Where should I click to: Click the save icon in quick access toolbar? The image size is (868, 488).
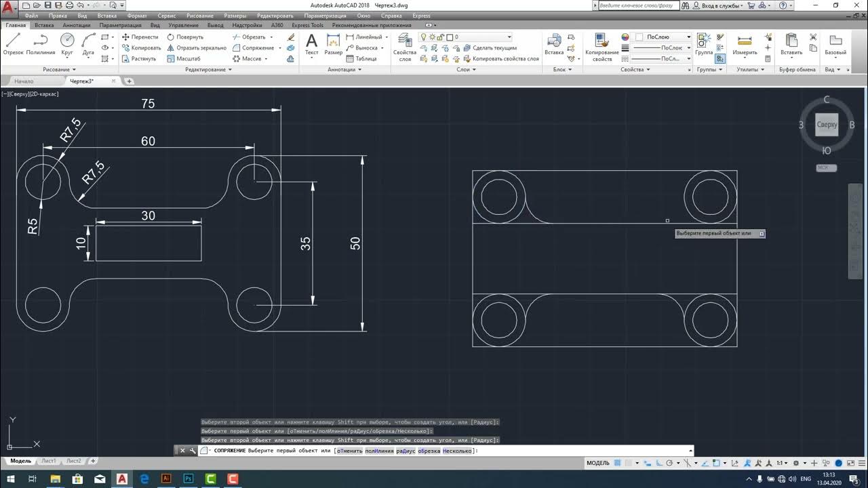[x=47, y=5]
